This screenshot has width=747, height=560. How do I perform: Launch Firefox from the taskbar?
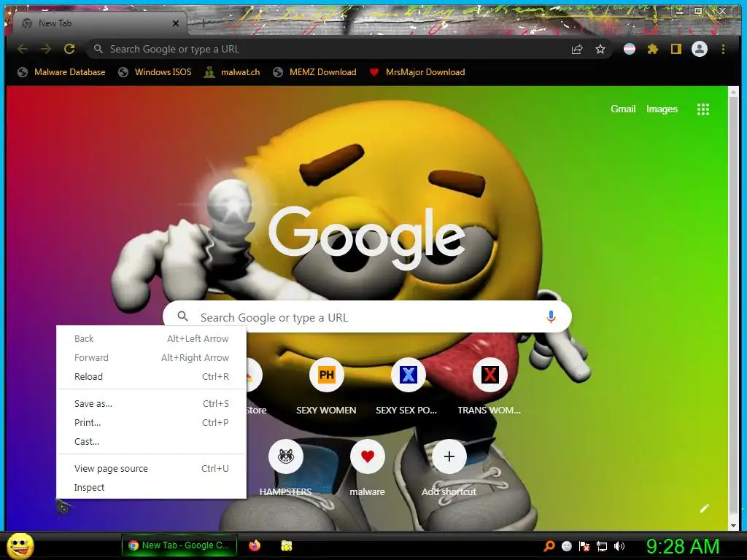[255, 545]
